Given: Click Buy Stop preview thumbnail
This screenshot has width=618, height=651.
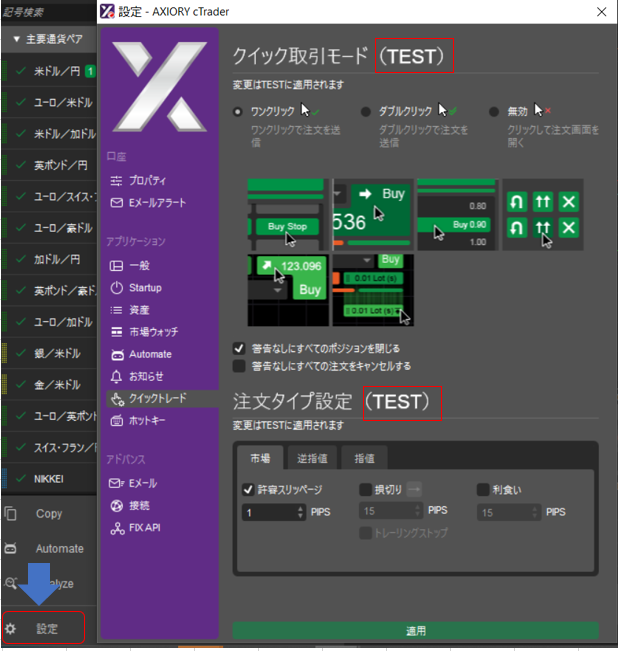Looking at the screenshot, I should 288,215.
